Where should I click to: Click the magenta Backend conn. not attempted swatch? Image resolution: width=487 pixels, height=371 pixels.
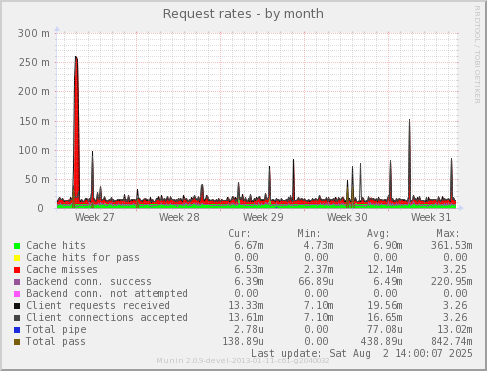pyautogui.click(x=17, y=294)
